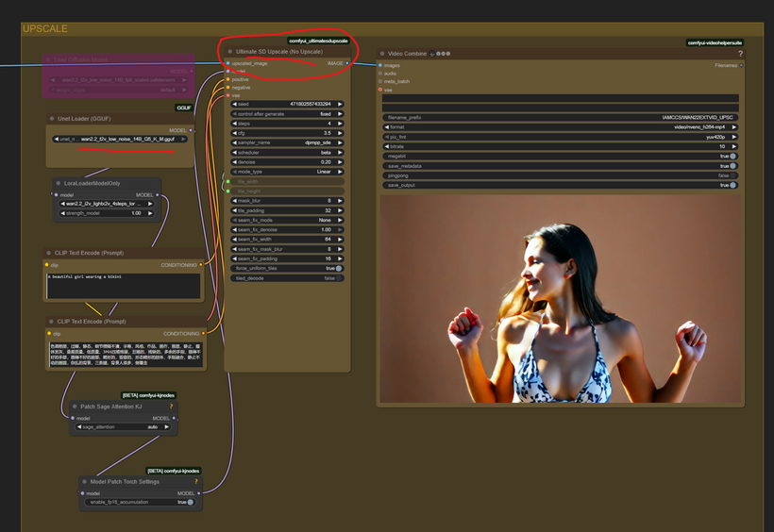
Task: Open the sampler_name dropdown
Action: [287, 142]
